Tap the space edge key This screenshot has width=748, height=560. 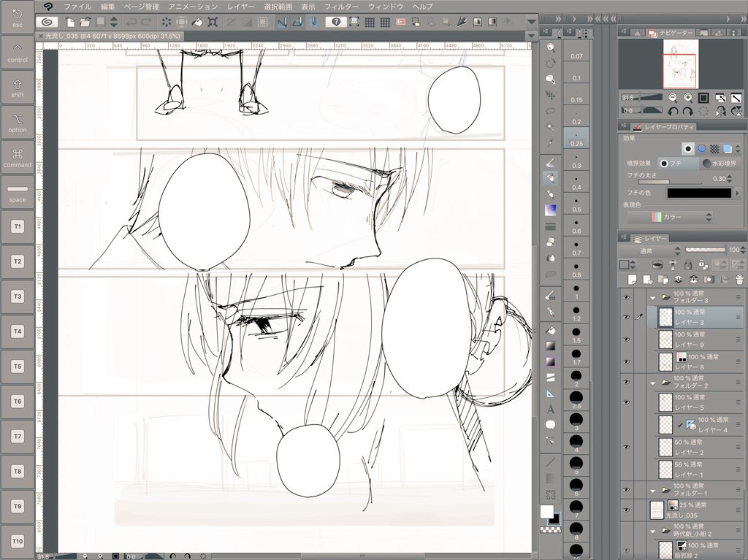click(18, 193)
